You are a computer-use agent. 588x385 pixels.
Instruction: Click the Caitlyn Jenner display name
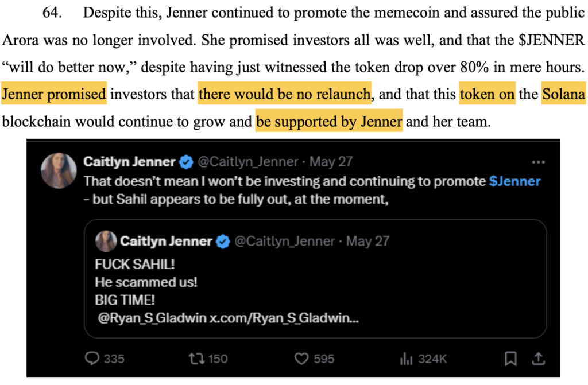(129, 162)
